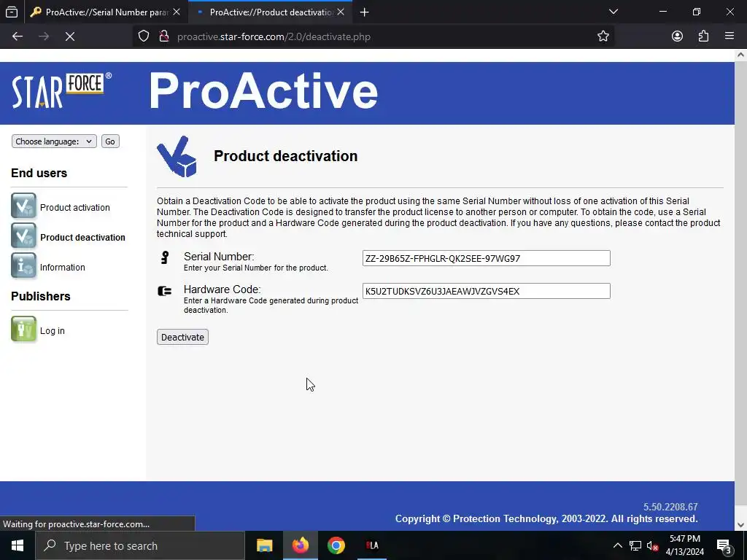Viewport: 747px width, 560px height.
Task: Focus the Serial Number input field
Action: pyautogui.click(x=486, y=258)
